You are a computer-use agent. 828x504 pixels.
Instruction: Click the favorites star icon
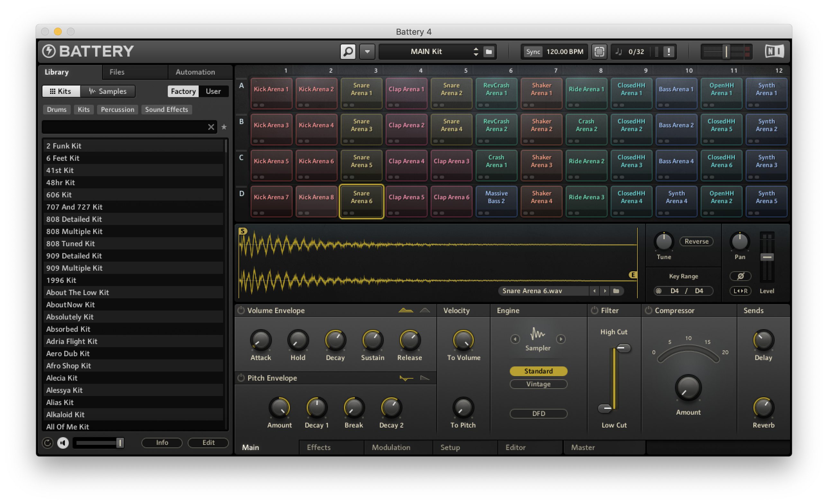coord(224,127)
